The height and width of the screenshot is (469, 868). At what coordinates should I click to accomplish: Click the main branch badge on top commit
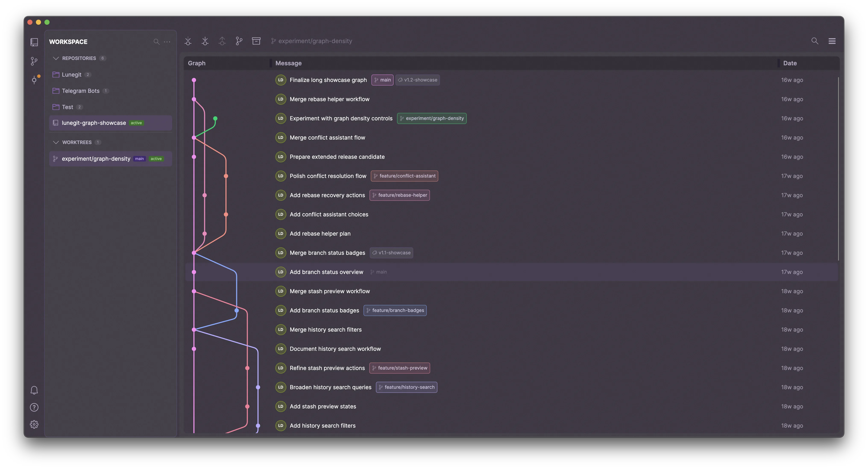pyautogui.click(x=383, y=80)
